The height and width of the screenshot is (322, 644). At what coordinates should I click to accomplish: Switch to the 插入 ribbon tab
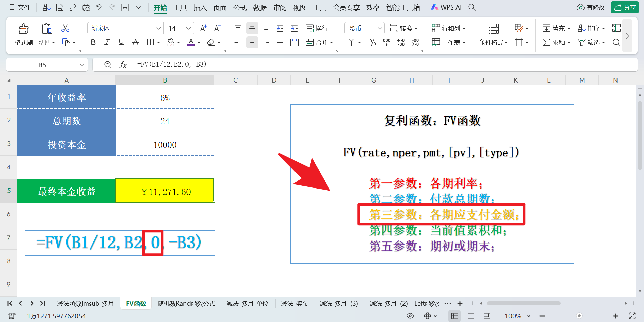point(200,7)
